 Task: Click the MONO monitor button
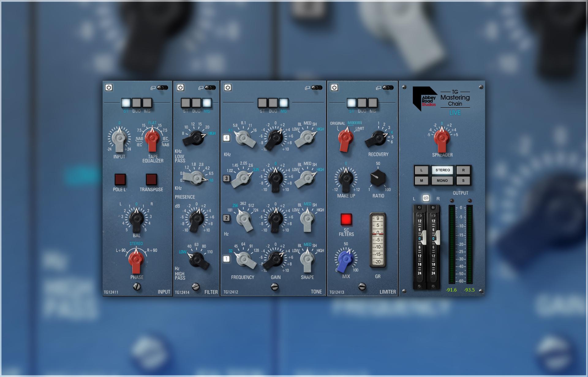pyautogui.click(x=443, y=181)
